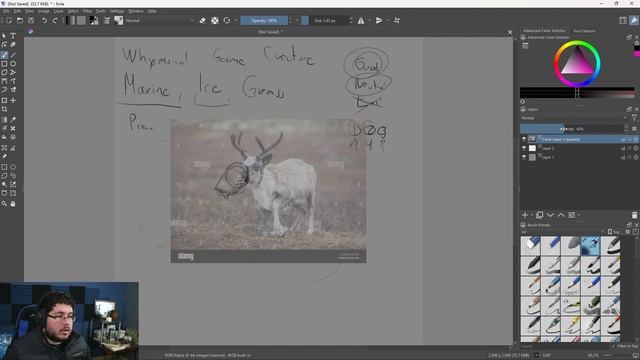
Task: Select the Gradient tool in toolbox
Action: tap(4, 120)
